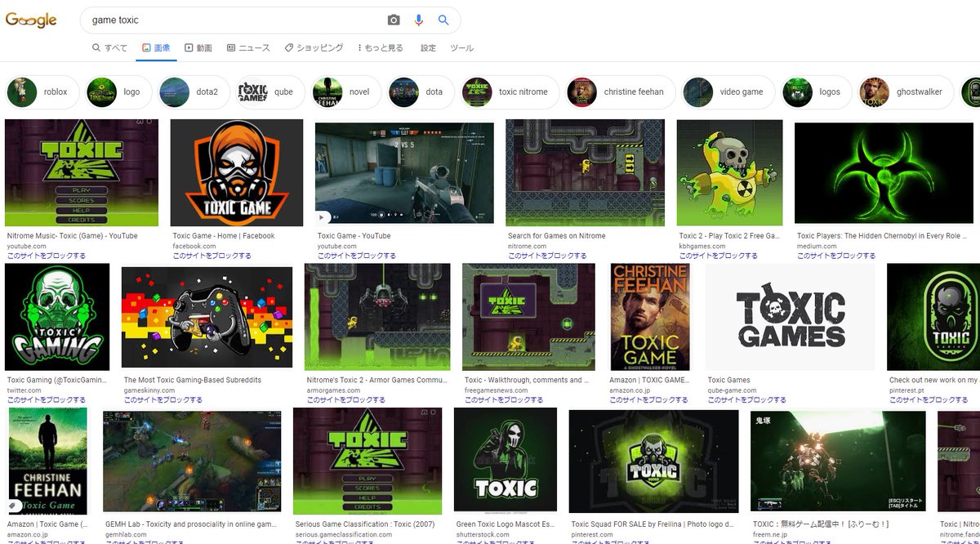The height and width of the screenshot is (544, 980).
Task: Open Green Toxic Logo Mascot shutterstock thumbnail
Action: [506, 461]
